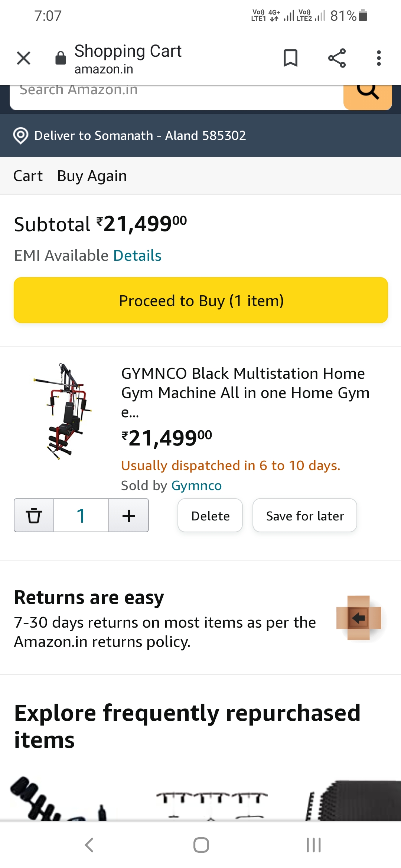Tap the trash icon in quantity stepper
The height and width of the screenshot is (868, 401).
click(34, 515)
